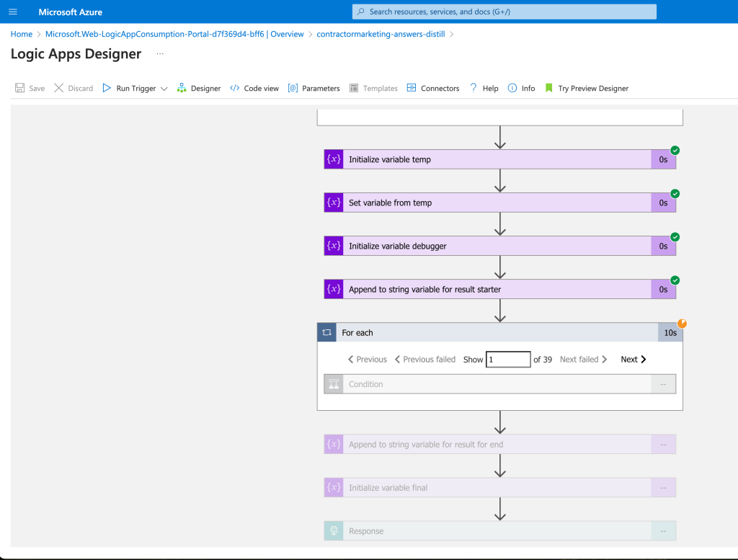Click the 0s duration on Initialize variable temp
The height and width of the screenshot is (560, 738).
click(663, 159)
